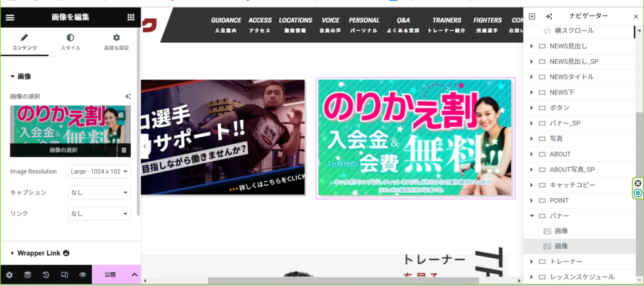Viewport: 644px width, 286px height.
Task: Expand NEWS下 in Navigator
Action: coord(531,93)
